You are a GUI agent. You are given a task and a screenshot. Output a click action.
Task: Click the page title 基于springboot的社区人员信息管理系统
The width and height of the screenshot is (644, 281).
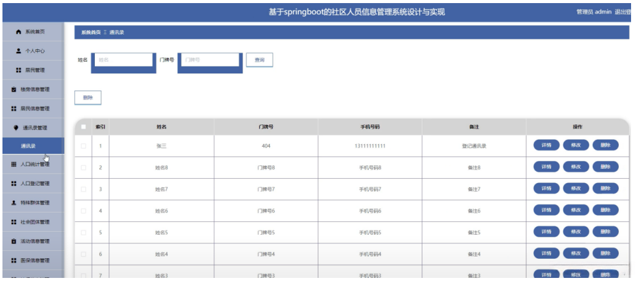[356, 12]
